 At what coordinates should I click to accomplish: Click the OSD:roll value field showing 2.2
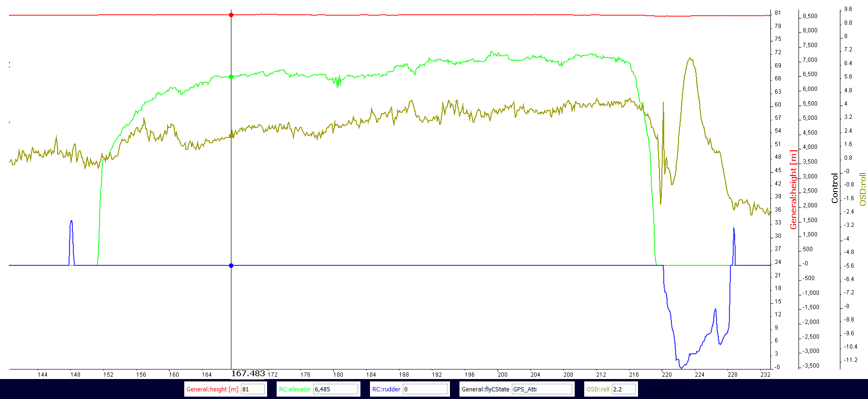[x=624, y=389]
